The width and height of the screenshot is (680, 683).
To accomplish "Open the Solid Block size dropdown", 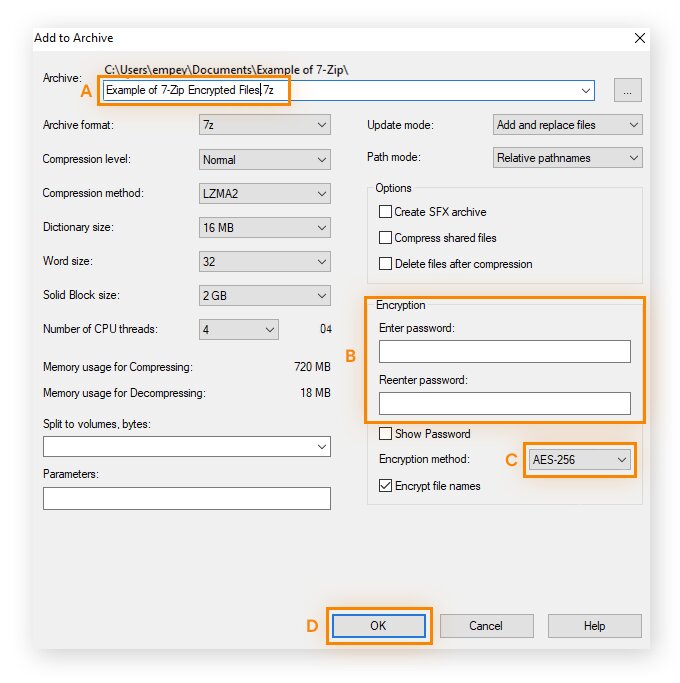I will click(264, 295).
